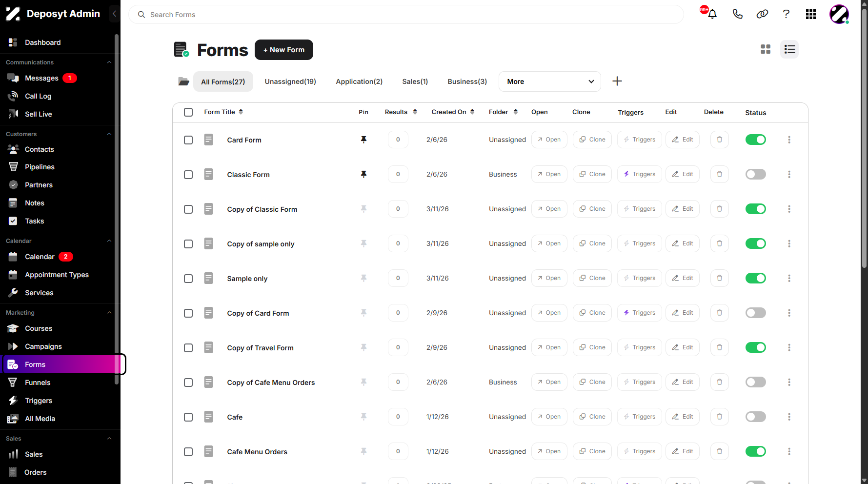Delete Copy of Travel Form

click(719, 347)
